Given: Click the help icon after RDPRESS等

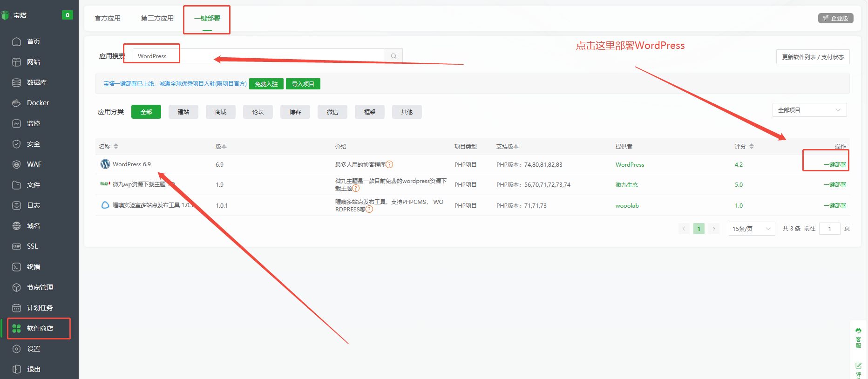Looking at the screenshot, I should (x=369, y=209).
